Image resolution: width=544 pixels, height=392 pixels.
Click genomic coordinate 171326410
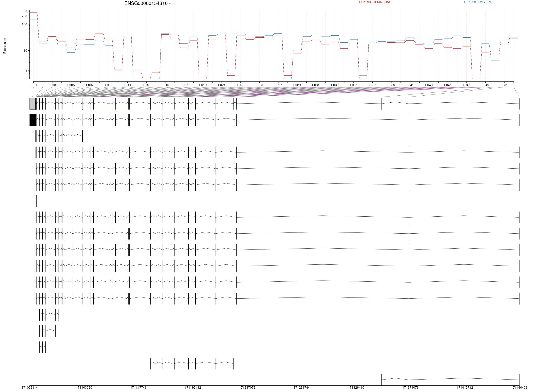(x=356, y=387)
